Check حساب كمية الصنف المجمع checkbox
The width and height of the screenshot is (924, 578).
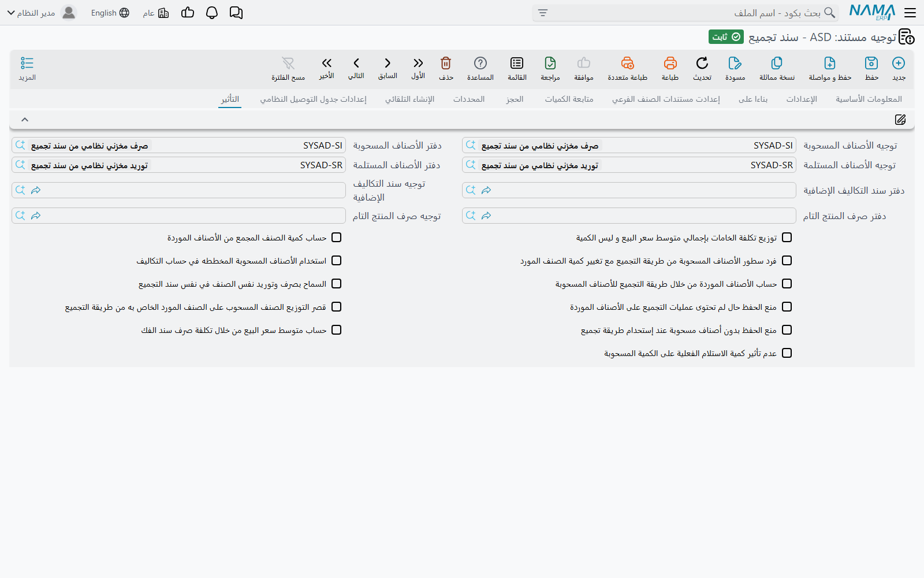[337, 238]
